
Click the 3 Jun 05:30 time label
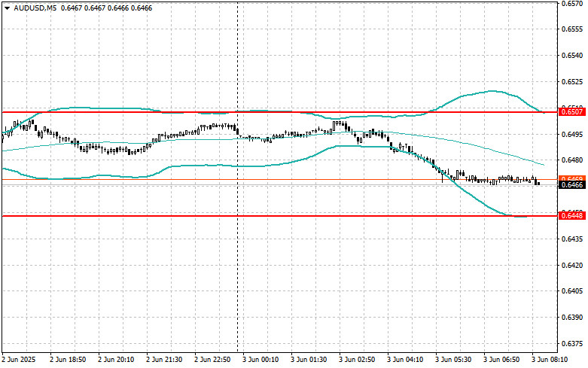pos(453,360)
